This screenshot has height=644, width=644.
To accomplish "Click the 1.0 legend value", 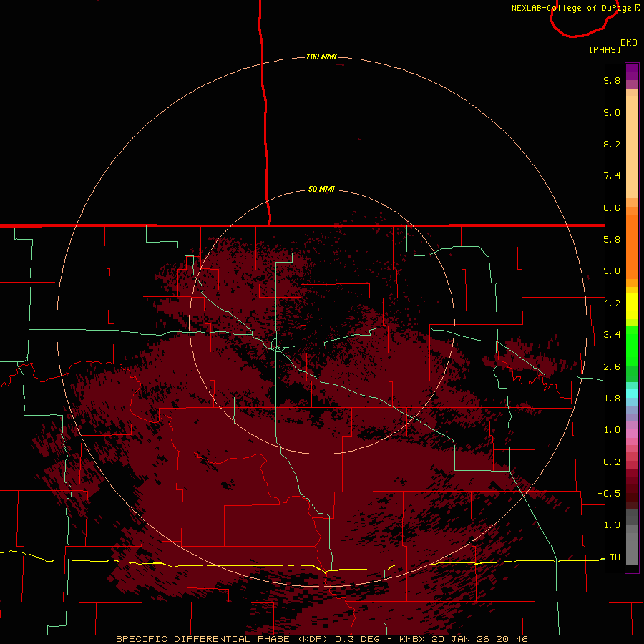I will point(612,430).
